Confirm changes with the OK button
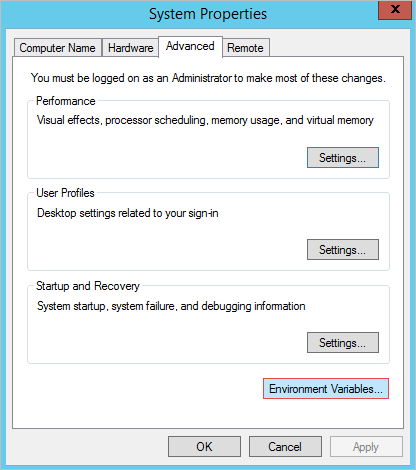Viewport: 416px width, 470px height. pos(204,447)
